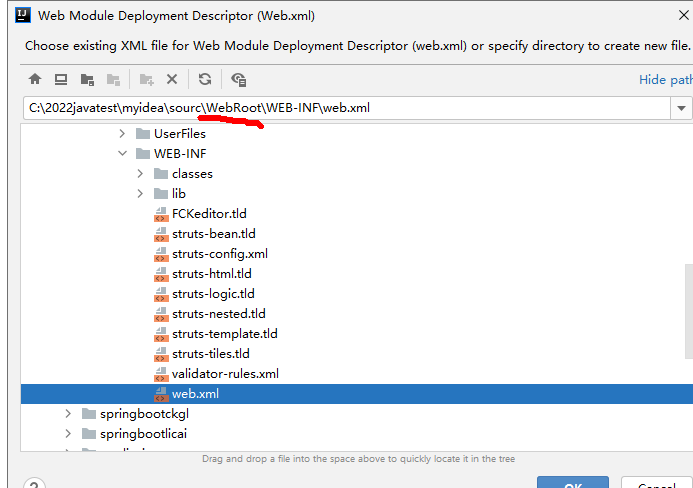
Task: Select struts-logic.tld file
Action: [213, 294]
